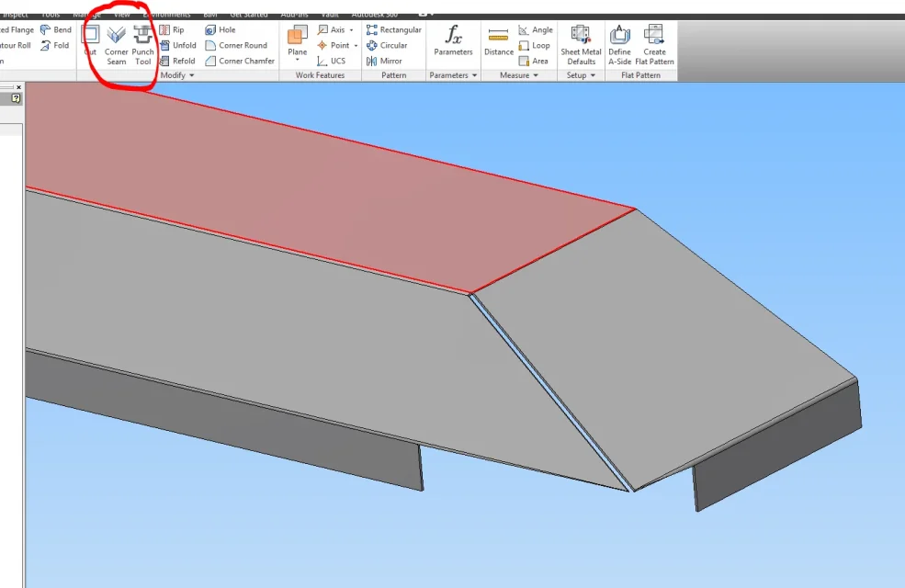Click the Refold tool
Image resolution: width=905 pixels, height=588 pixels.
(177, 61)
